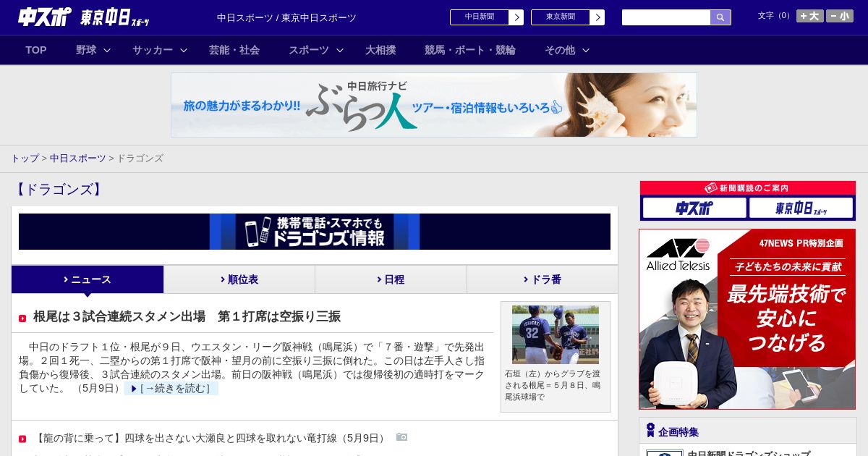Click the 石垣(左)からグラブを渡される根尾 caption
The width and height of the screenshot is (868, 456).
click(553, 385)
